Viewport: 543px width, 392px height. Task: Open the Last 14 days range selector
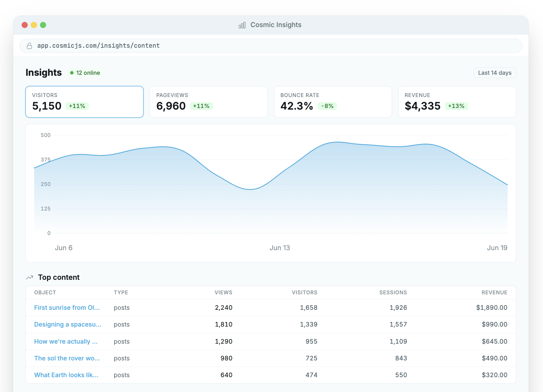pos(495,73)
